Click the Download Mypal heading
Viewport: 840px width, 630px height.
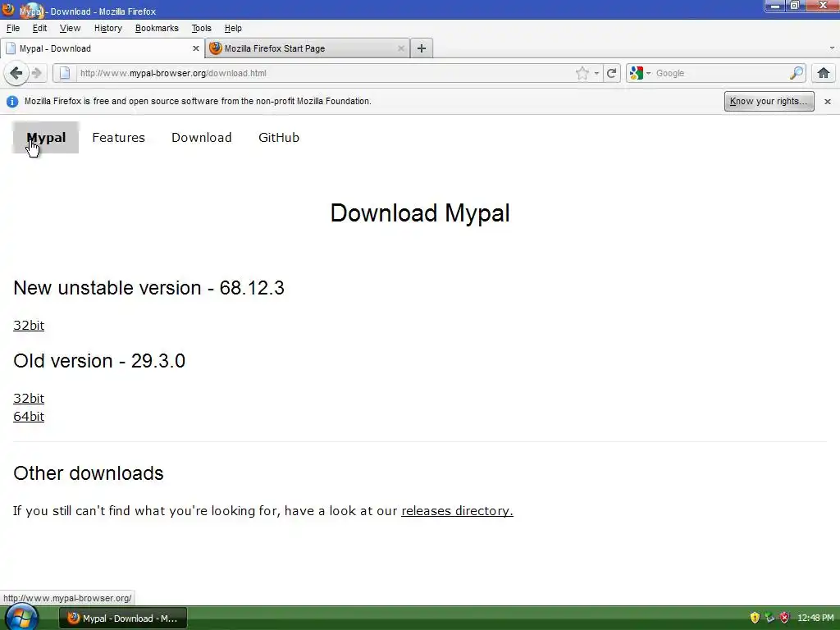pos(420,213)
